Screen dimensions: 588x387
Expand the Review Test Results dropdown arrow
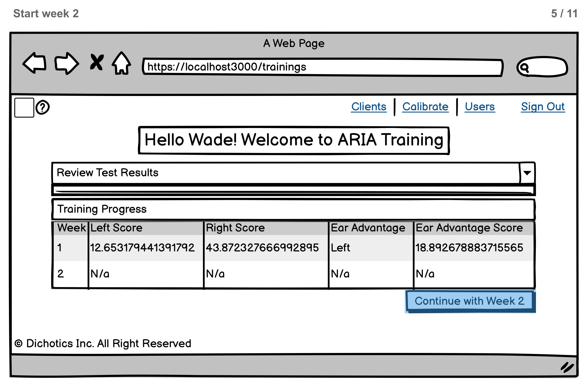click(x=527, y=173)
